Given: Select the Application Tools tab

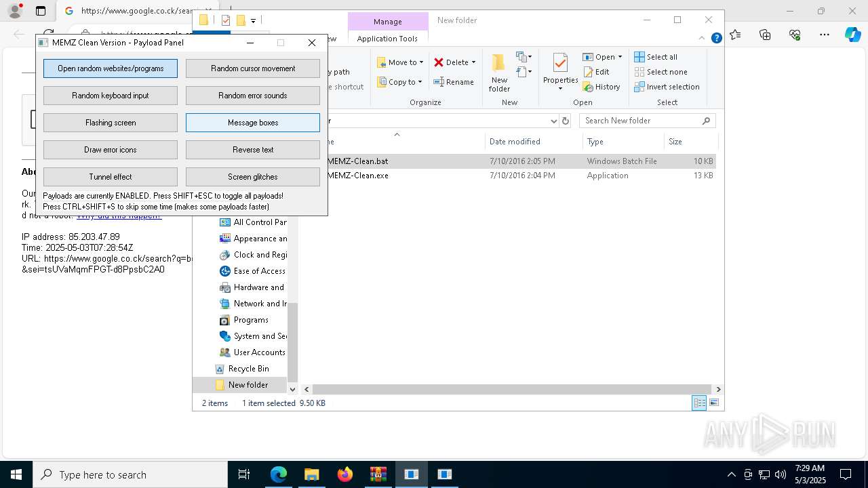Looking at the screenshot, I should pyautogui.click(x=388, y=39).
